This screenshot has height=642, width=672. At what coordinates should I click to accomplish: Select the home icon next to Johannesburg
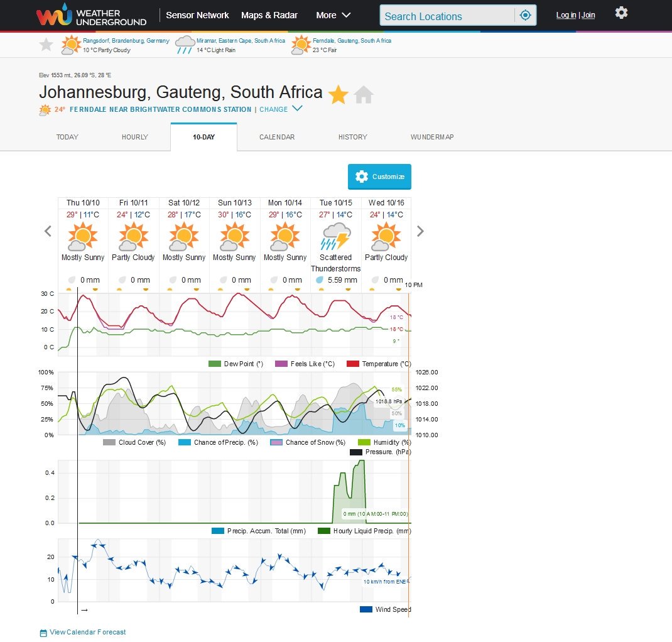click(x=365, y=94)
